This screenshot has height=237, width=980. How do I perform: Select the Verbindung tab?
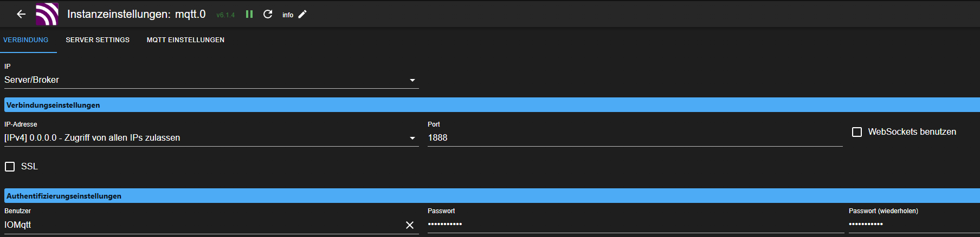(26, 40)
